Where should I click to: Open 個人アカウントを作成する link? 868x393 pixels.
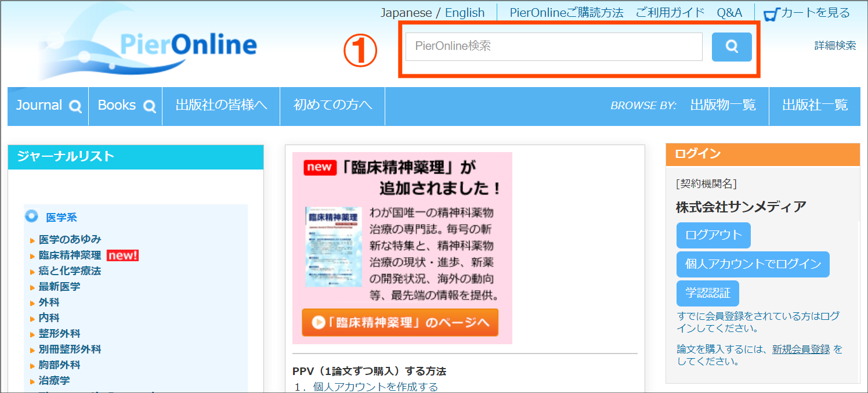375,387
